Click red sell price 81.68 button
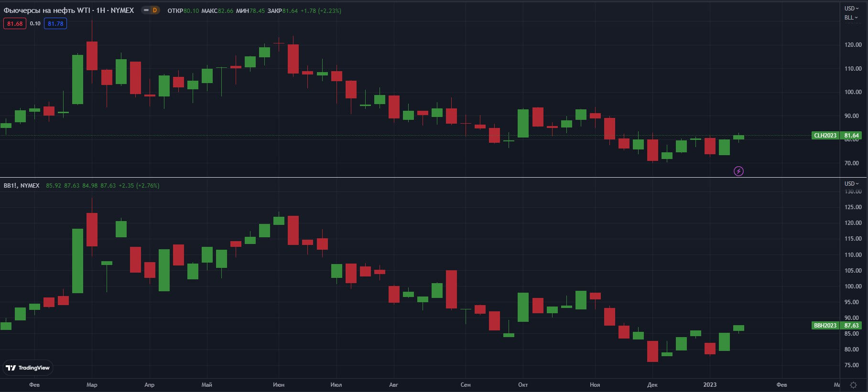 point(15,23)
